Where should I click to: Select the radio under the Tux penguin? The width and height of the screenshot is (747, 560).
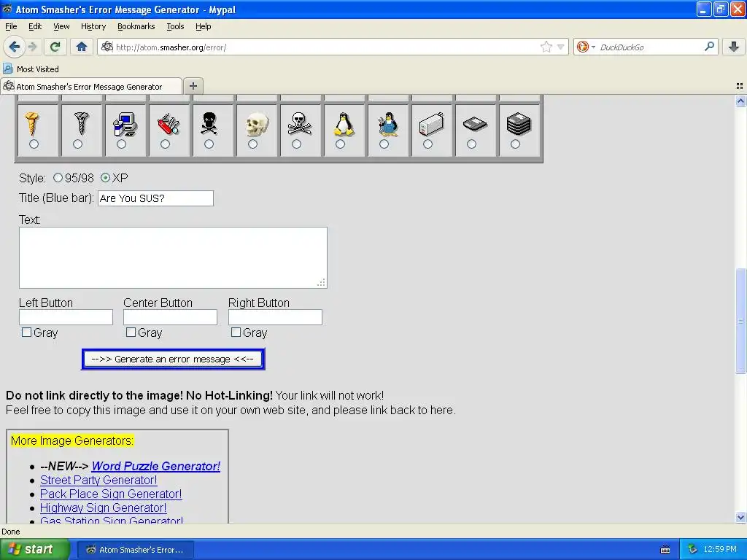340,144
